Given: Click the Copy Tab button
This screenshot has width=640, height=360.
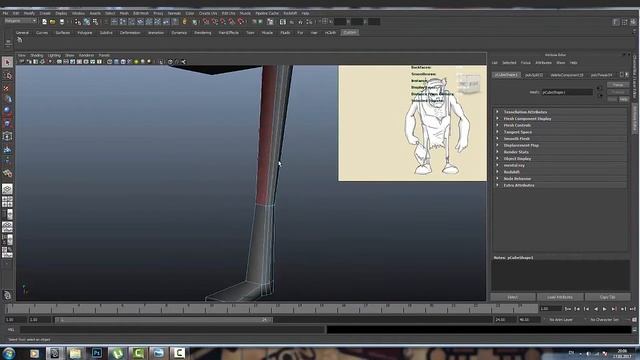Looking at the screenshot, I should tap(607, 297).
